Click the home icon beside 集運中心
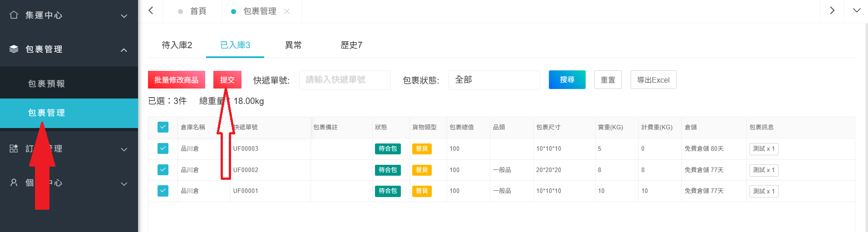 tap(14, 15)
